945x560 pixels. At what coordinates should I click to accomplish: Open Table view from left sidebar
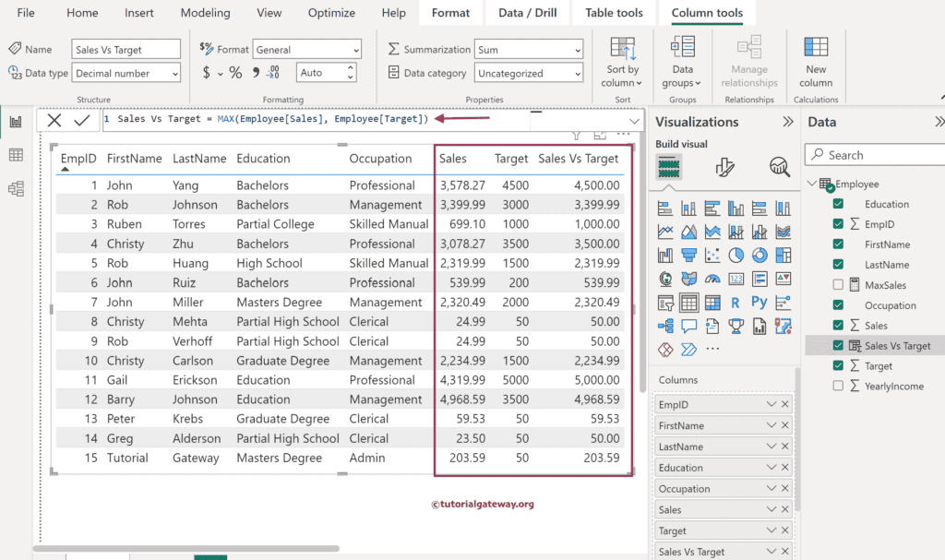click(x=16, y=155)
